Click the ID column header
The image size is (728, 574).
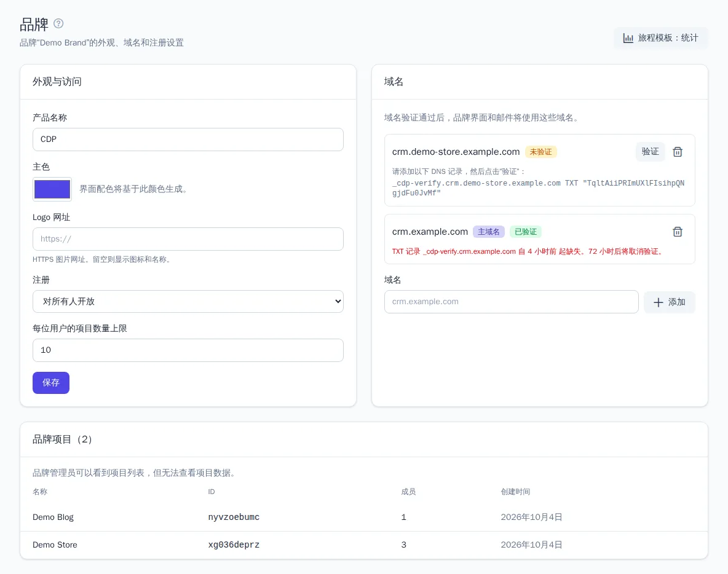pyautogui.click(x=212, y=492)
